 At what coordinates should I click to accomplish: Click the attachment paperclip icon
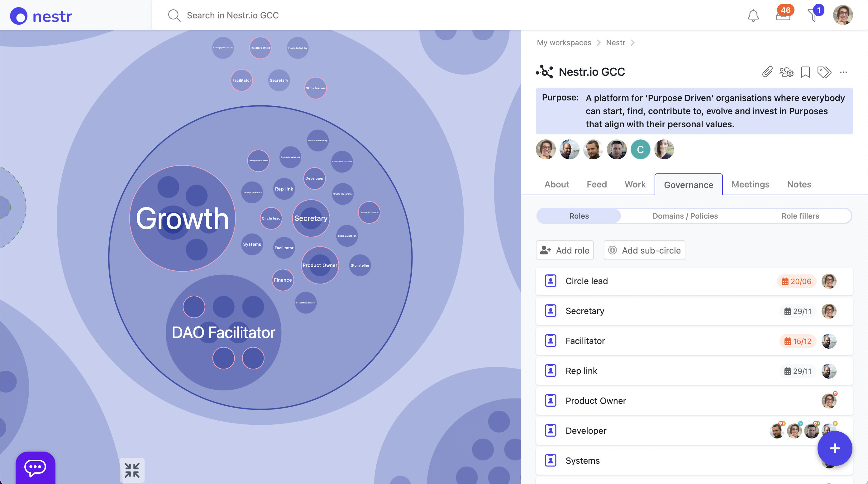pyautogui.click(x=767, y=72)
